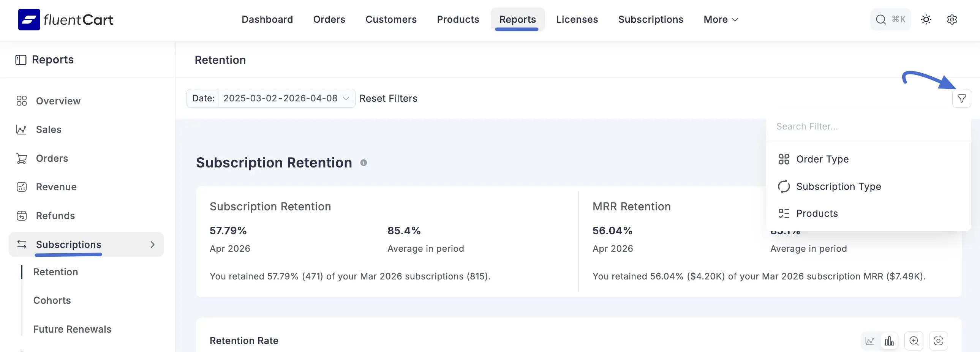
Task: Click the fluentCart logo
Action: [x=65, y=19]
